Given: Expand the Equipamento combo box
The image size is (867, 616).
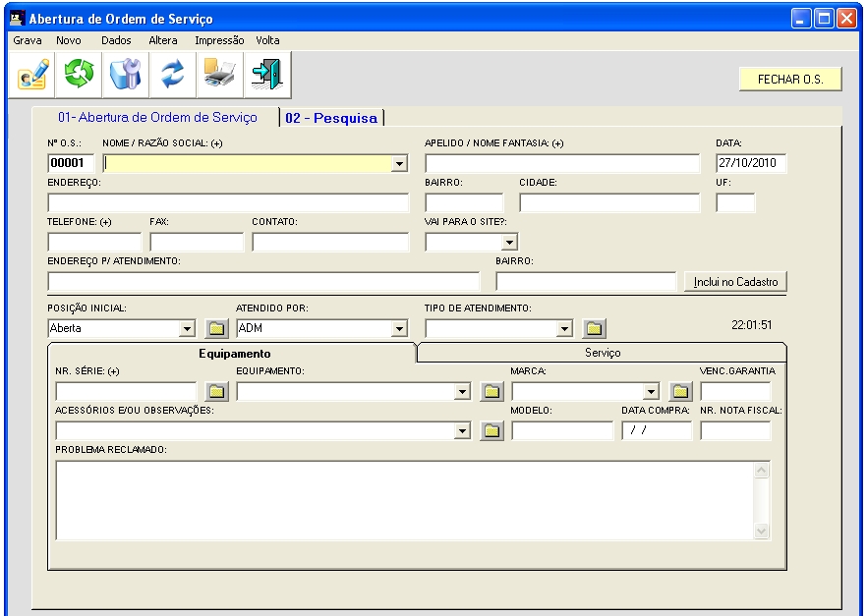Looking at the screenshot, I should (x=462, y=392).
